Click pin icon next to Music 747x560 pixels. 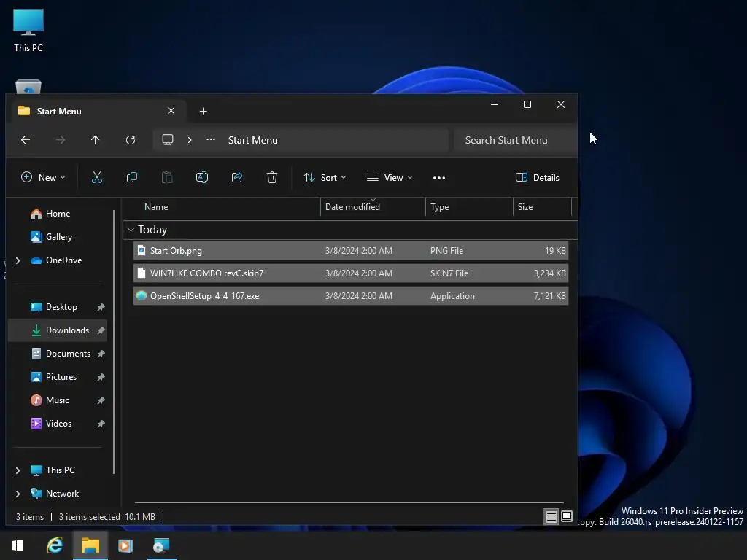click(101, 400)
